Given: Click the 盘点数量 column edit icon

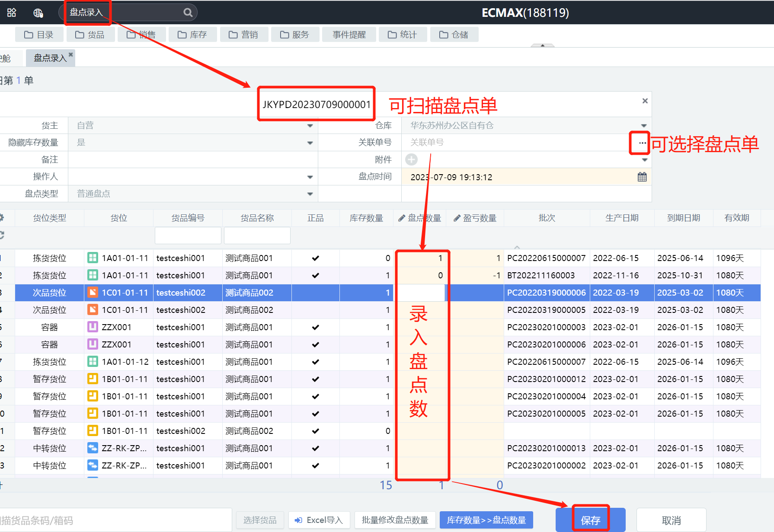Looking at the screenshot, I should coord(402,218).
